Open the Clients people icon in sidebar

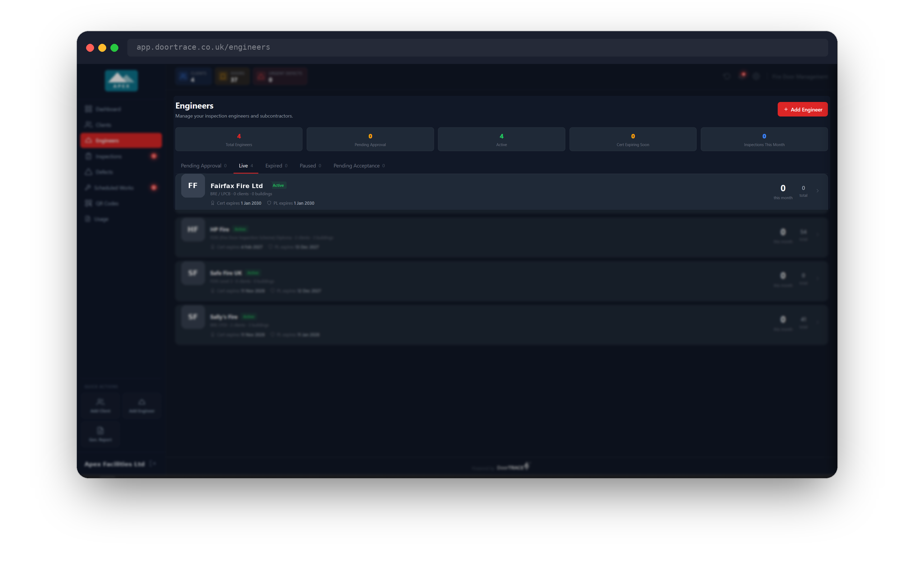[x=88, y=125]
